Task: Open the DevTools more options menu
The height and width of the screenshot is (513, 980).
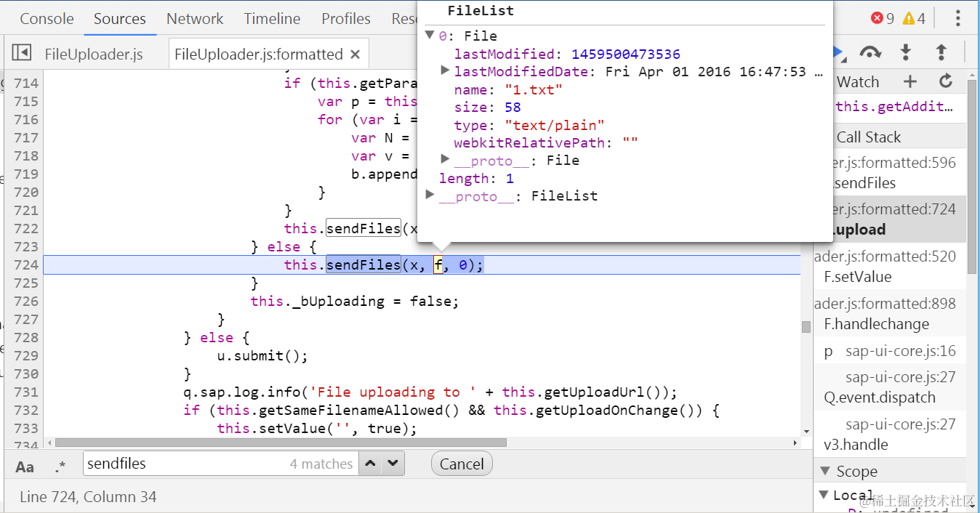Action: coord(957,18)
